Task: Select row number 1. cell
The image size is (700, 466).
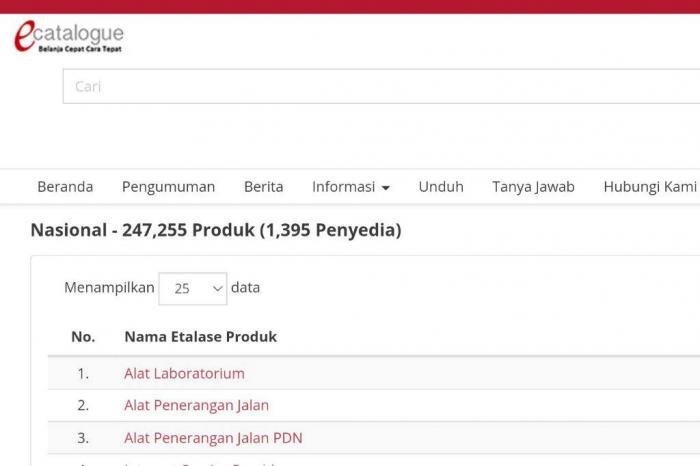Action: (83, 373)
